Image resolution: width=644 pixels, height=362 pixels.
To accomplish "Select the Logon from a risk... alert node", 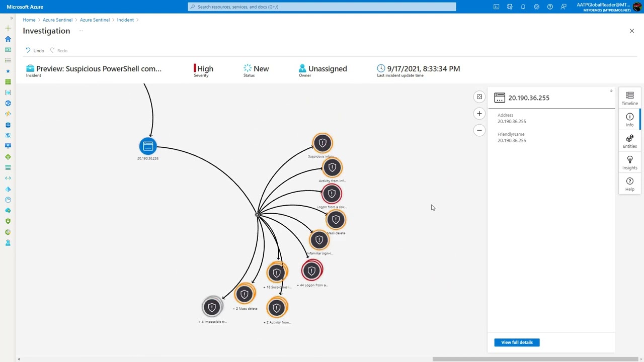I will coord(332,194).
